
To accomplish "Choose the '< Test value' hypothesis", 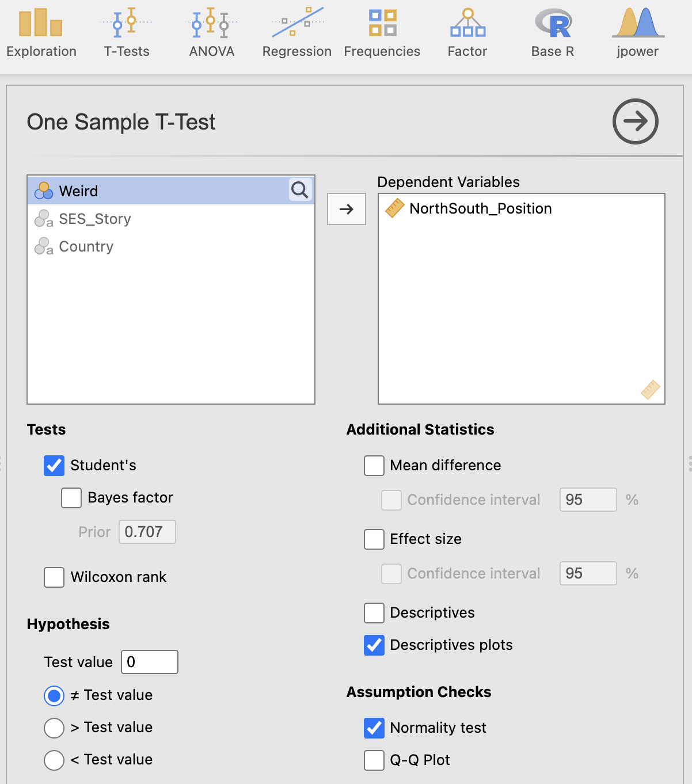I will (x=54, y=760).
